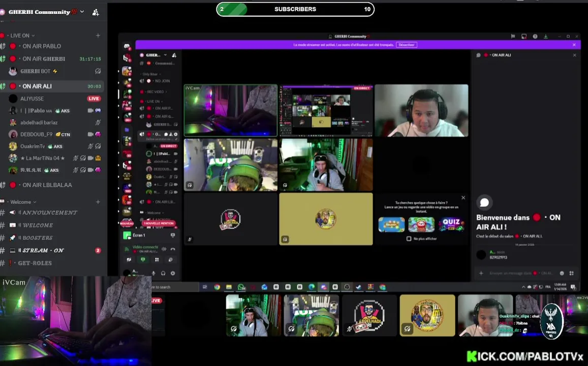Disconnect from voice with hang-up icon

(x=173, y=249)
